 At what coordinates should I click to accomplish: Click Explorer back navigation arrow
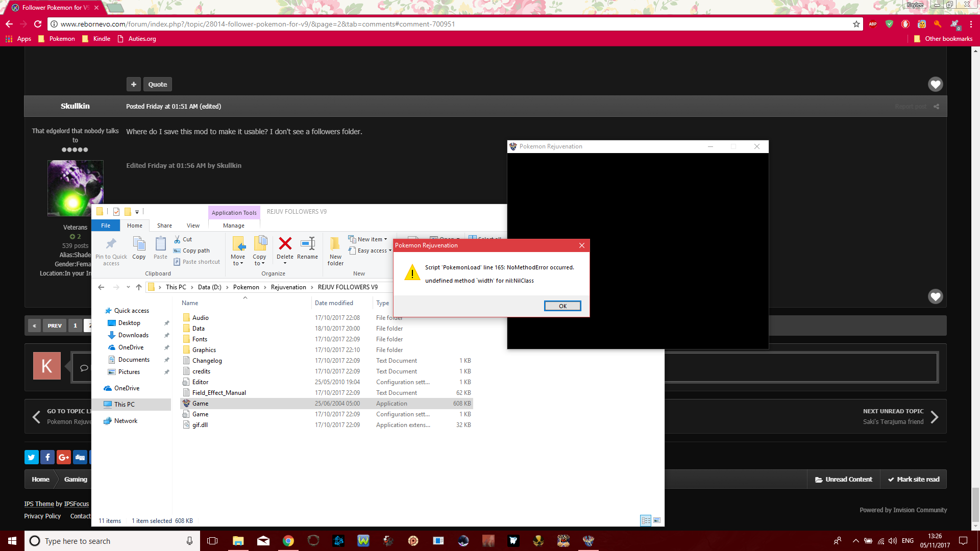point(101,287)
